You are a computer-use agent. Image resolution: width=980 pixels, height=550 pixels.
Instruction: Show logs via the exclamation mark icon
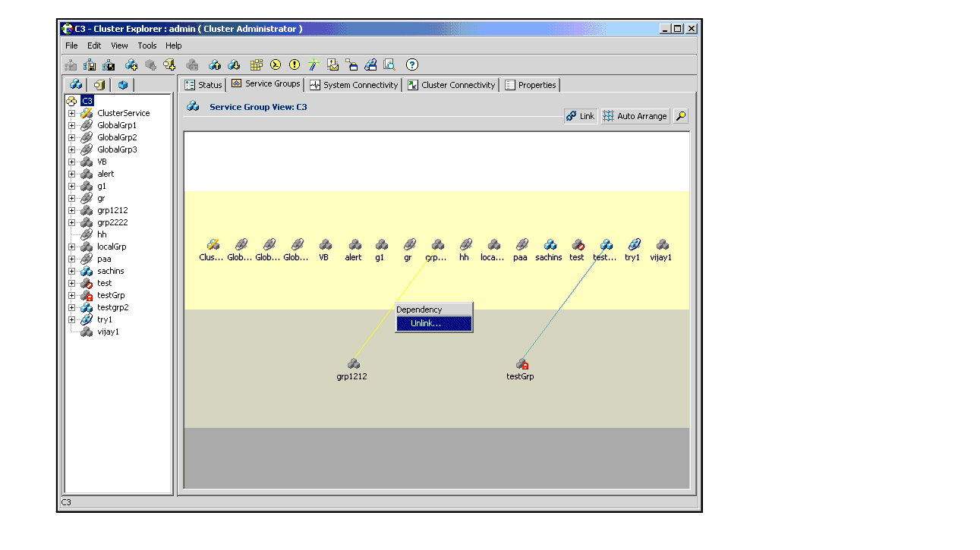295,65
